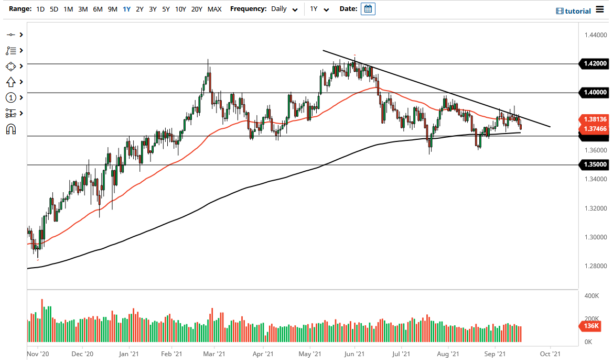Expand the arrow tool options chevron
The height and width of the screenshot is (364, 613).
(x=20, y=82)
